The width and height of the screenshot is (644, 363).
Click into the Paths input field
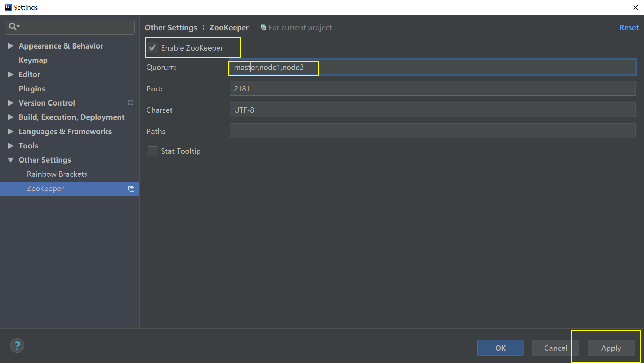click(x=432, y=131)
